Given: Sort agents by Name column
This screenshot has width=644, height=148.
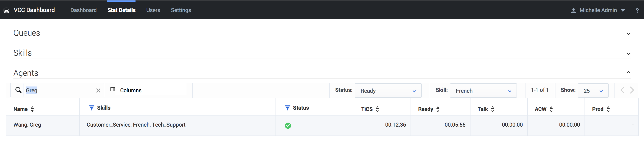Looking at the screenshot, I should (x=32, y=109).
